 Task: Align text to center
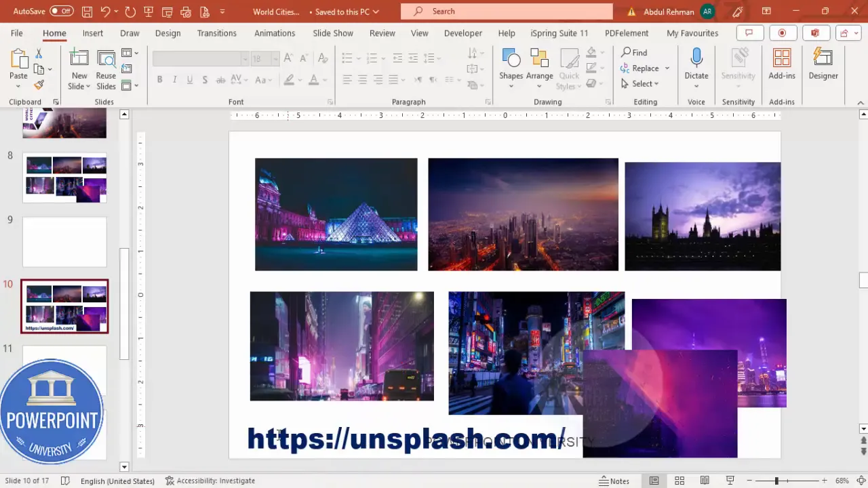[362, 80]
